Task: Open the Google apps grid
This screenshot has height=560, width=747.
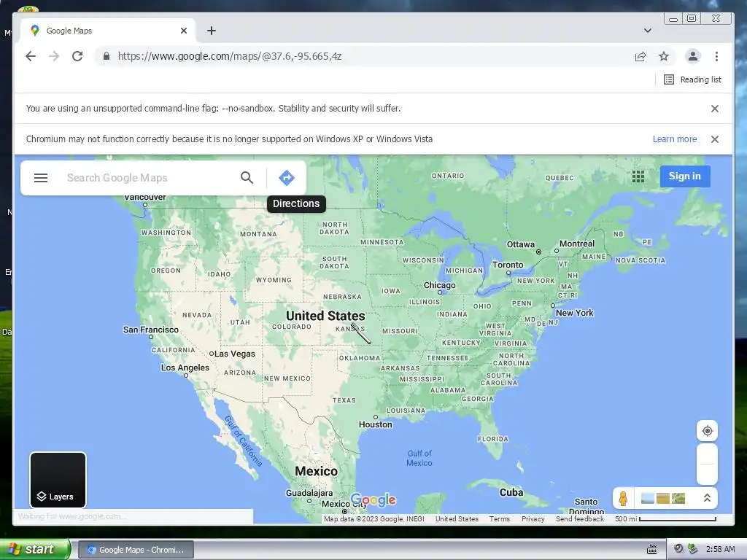Action: tap(638, 176)
